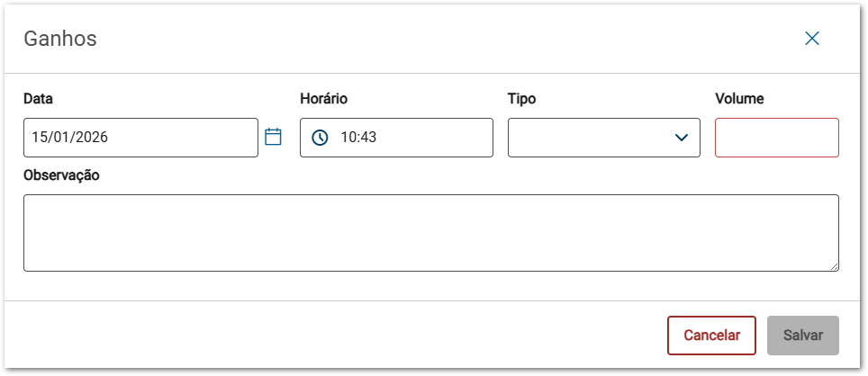
Task: Click the 15/01/2026 date value
Action: click(x=70, y=138)
